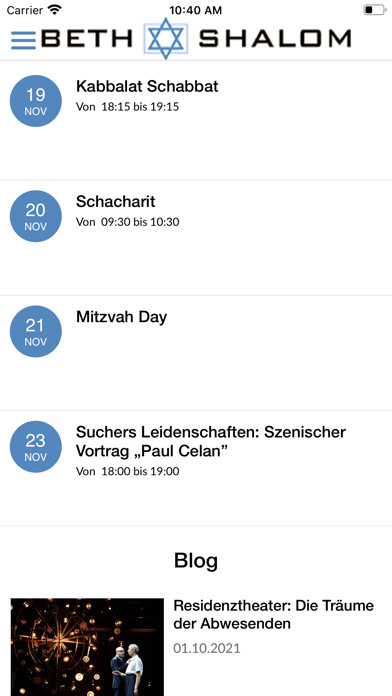Tap the Star of David logo

[x=166, y=39]
